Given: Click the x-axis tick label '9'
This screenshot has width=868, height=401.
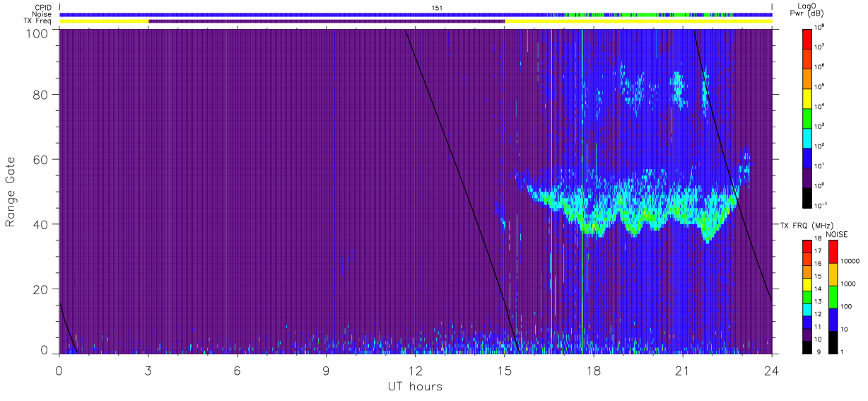Looking at the screenshot, I should click(x=326, y=369).
